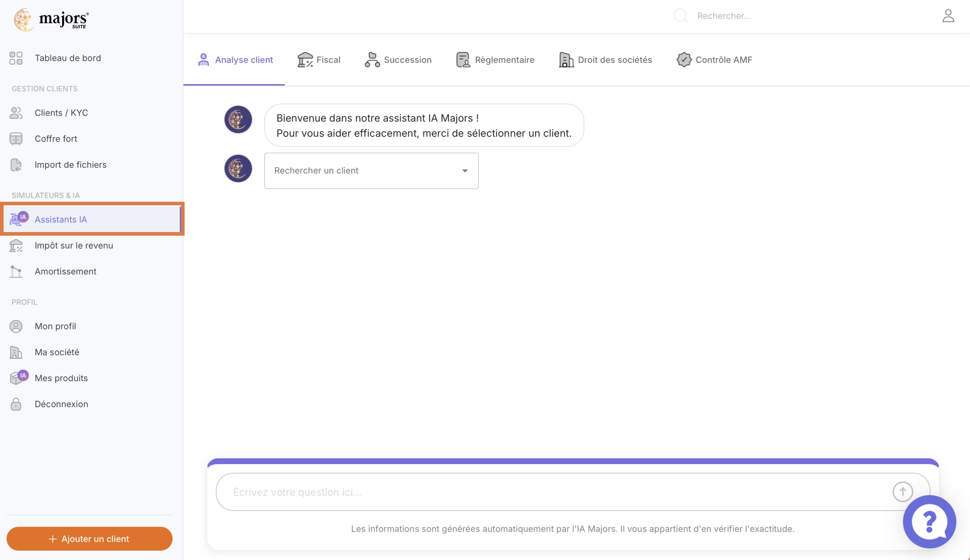
Task: Click the send question arrow button
Action: (x=903, y=491)
